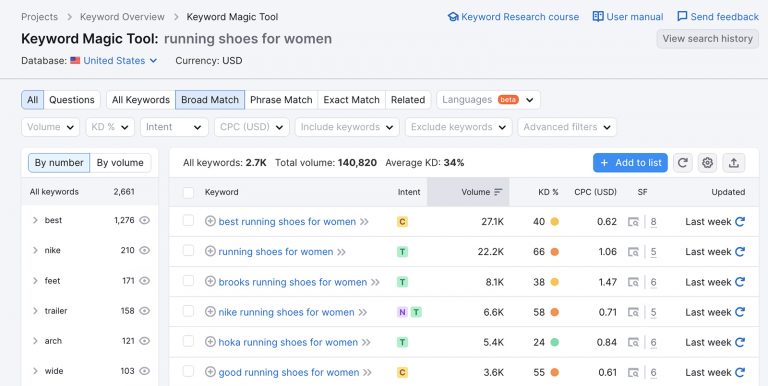Screen dimensions: 768x386
Task: Go to Keyword Overview breadcrumb
Action: tap(122, 17)
